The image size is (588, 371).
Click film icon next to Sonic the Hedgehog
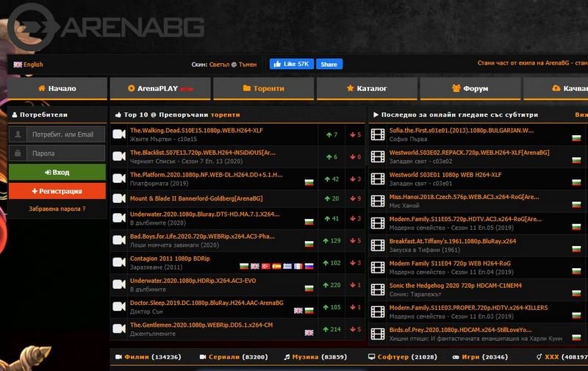pos(378,289)
